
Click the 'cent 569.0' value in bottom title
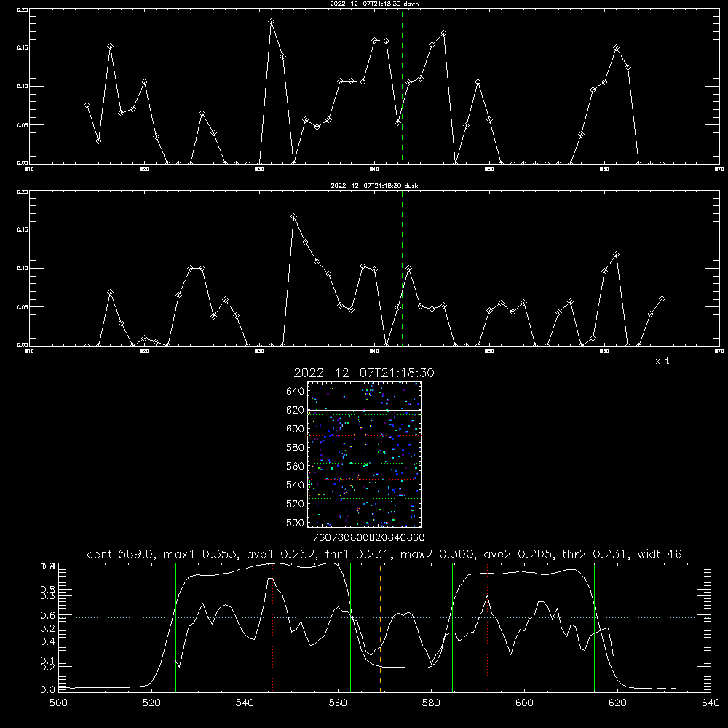point(120,554)
